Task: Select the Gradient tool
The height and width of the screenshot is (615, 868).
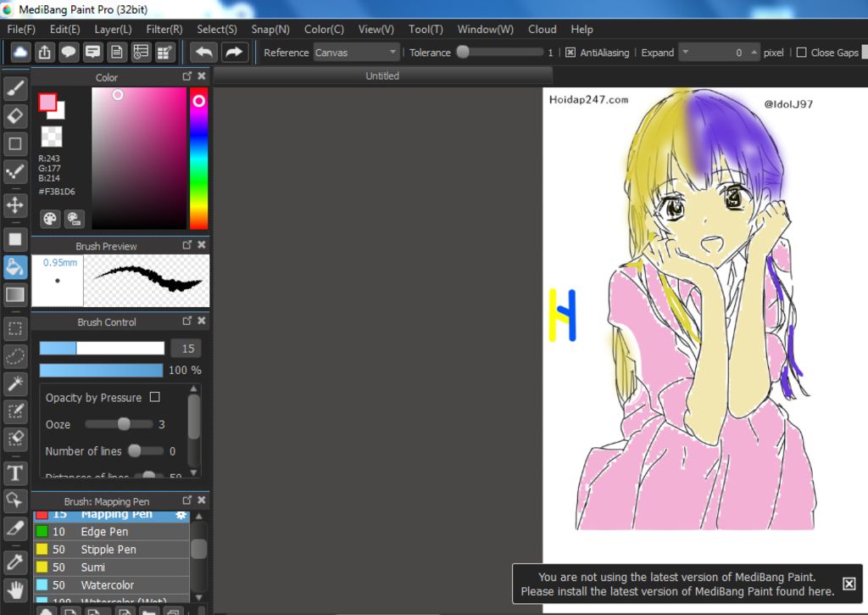Action: pos(15,294)
